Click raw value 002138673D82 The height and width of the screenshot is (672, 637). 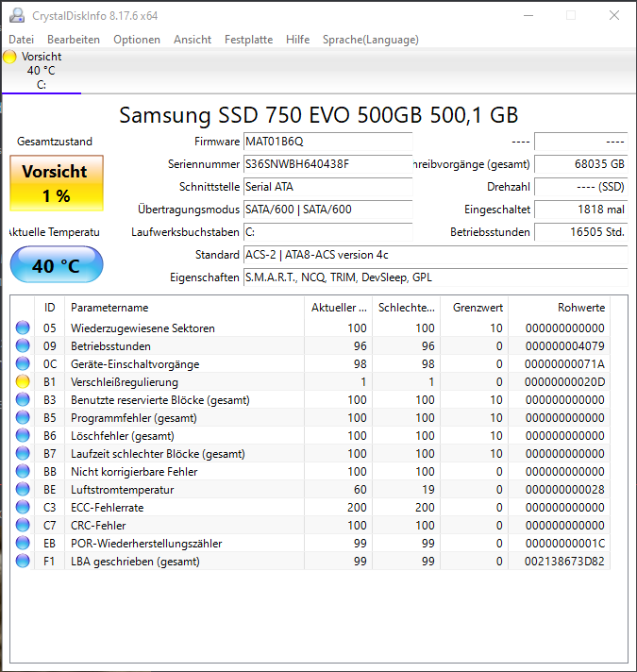tap(564, 562)
